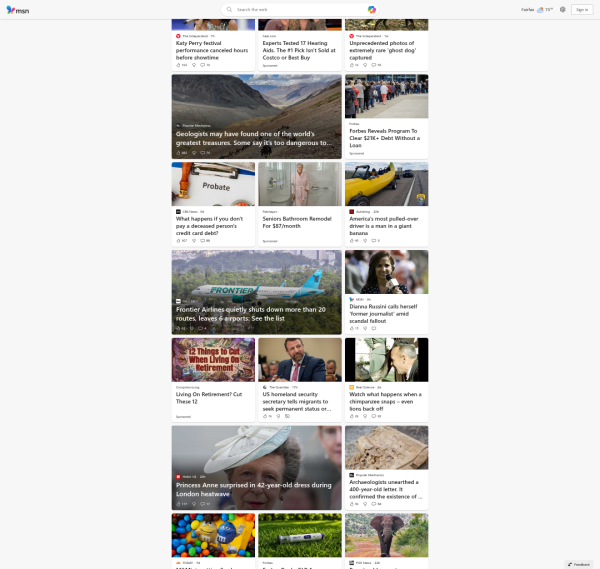Read Archaeologists unearthed 400-year-old letter story
This screenshot has width=600, height=569.
(x=386, y=489)
